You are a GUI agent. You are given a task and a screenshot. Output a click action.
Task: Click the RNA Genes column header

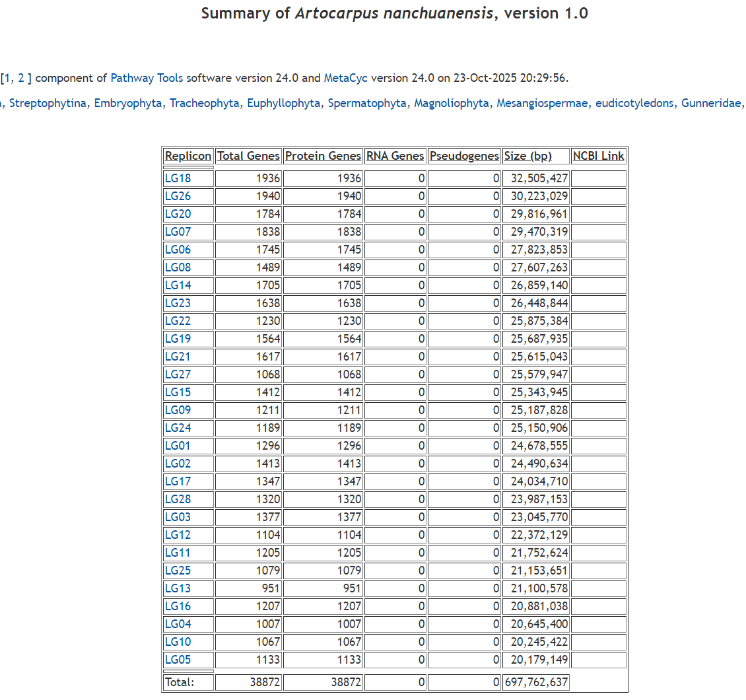tap(395, 157)
